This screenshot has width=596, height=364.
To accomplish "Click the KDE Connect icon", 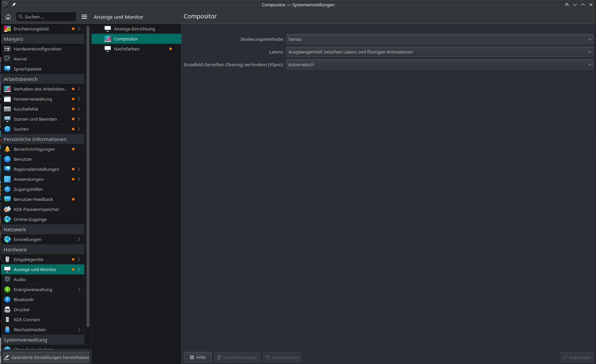I will pos(7,320).
